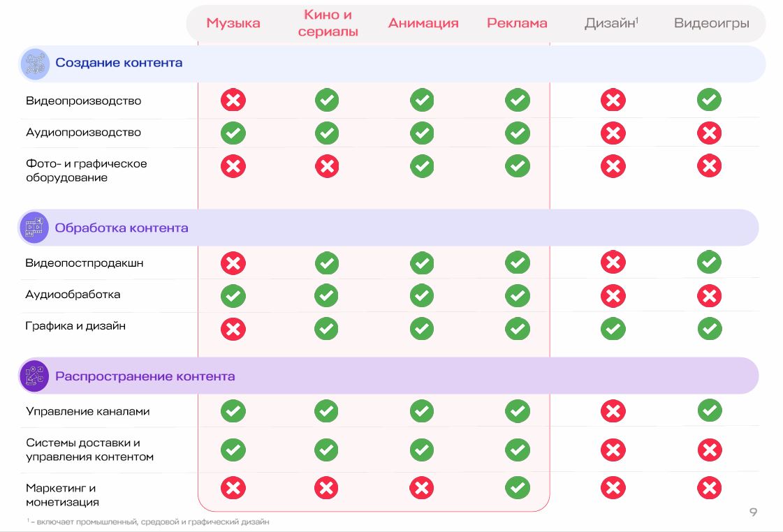The image size is (783, 532).
Task: Select the Кино и сериалы column header
Action: (x=328, y=24)
